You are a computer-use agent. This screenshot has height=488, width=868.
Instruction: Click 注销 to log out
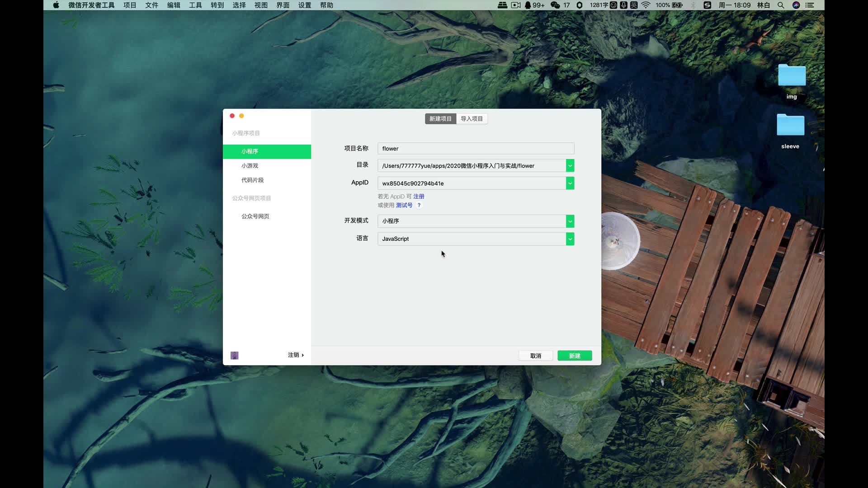pos(296,355)
